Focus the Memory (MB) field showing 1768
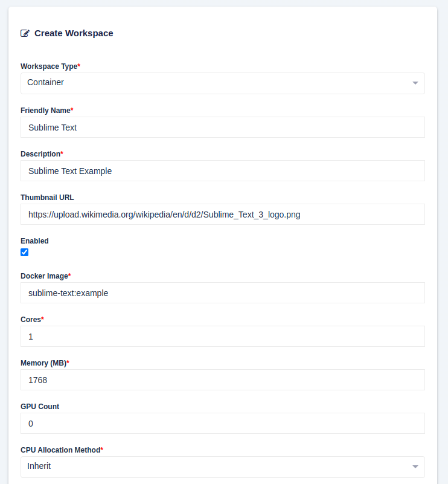The height and width of the screenshot is (484, 448). (x=223, y=379)
